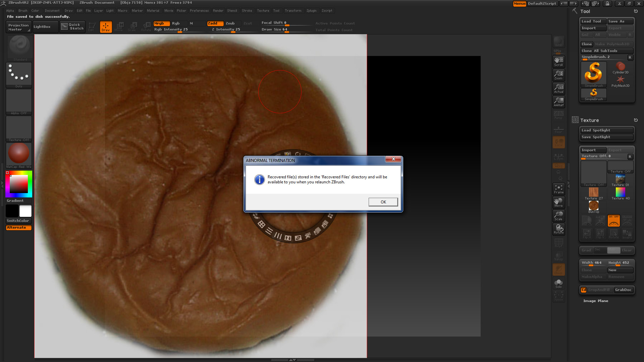This screenshot has width=644, height=362.
Task: Click the Load Spotlight button
Action: (x=606, y=130)
